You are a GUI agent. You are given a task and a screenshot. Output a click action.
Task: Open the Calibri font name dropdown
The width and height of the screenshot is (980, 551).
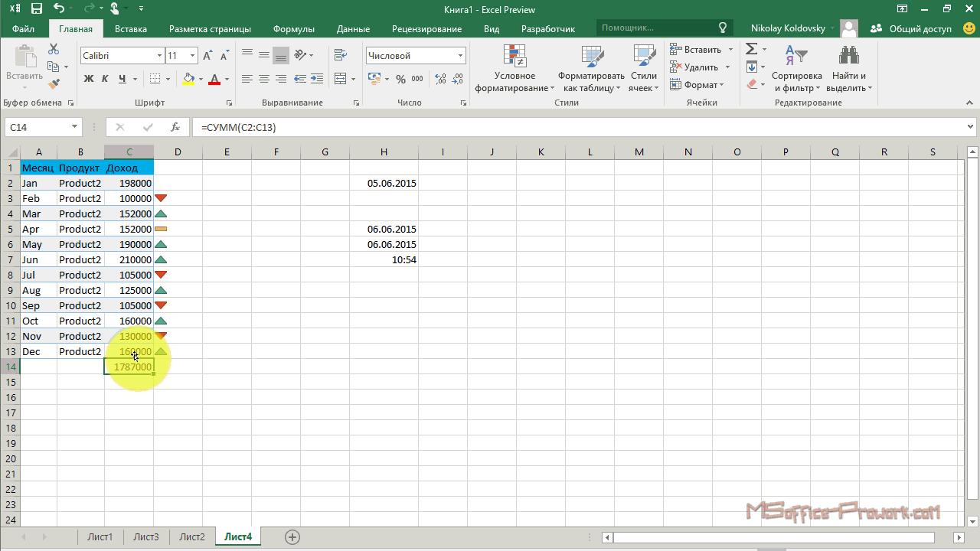coord(159,56)
